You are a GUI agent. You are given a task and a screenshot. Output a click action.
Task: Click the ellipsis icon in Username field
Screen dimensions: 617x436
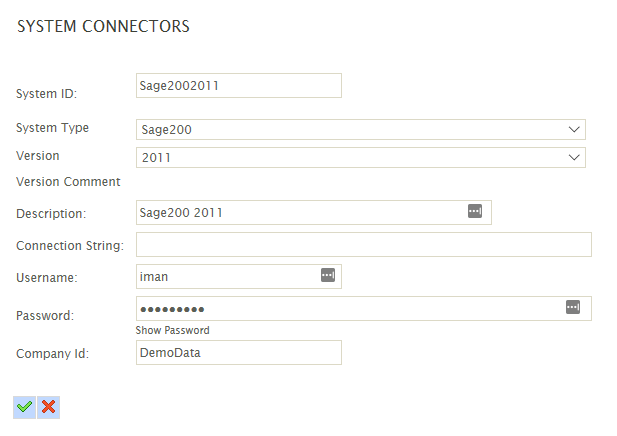tap(327, 275)
